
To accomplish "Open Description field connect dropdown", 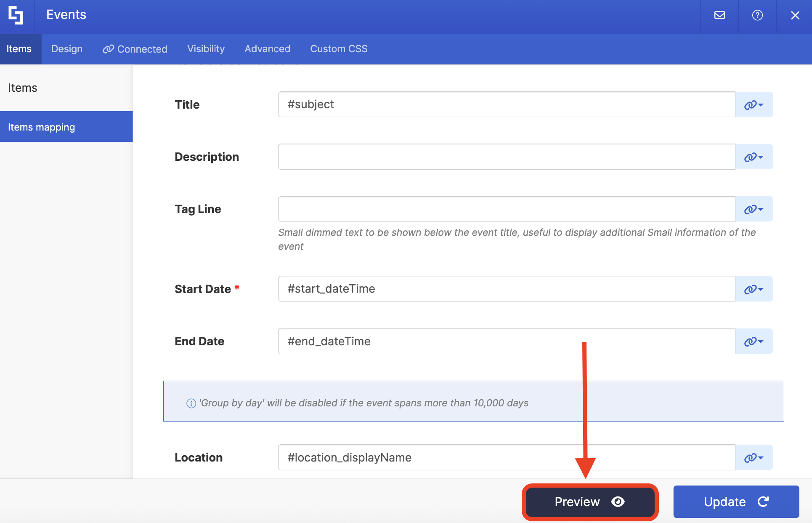I will [754, 157].
